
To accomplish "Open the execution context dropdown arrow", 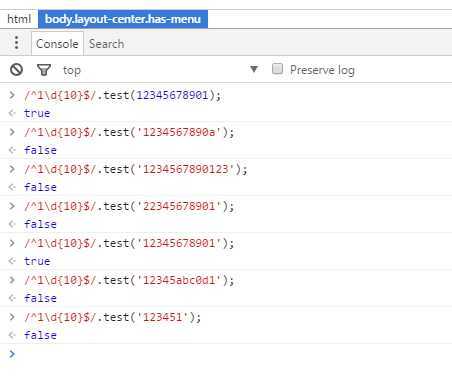I will pos(254,69).
